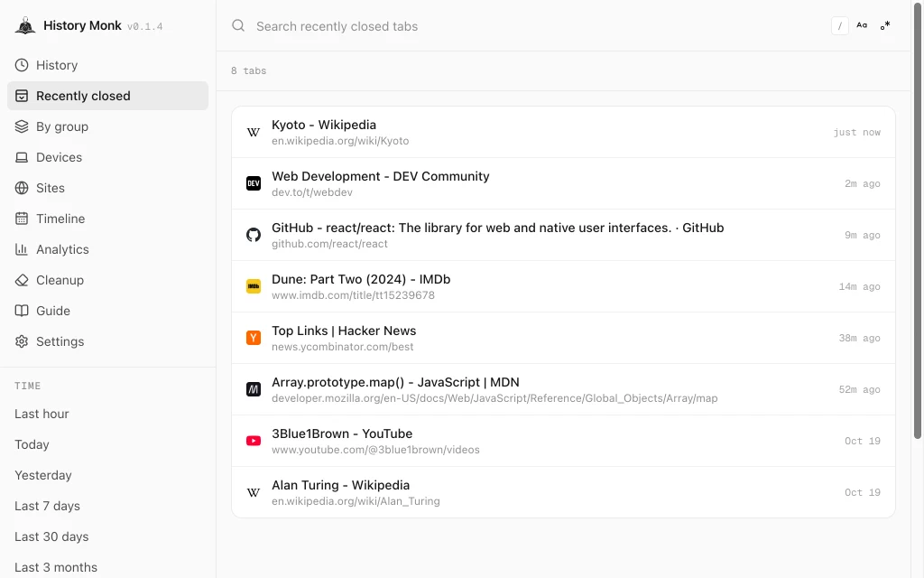924x578 pixels.
Task: Click the Devices laptop icon
Action: (22, 157)
